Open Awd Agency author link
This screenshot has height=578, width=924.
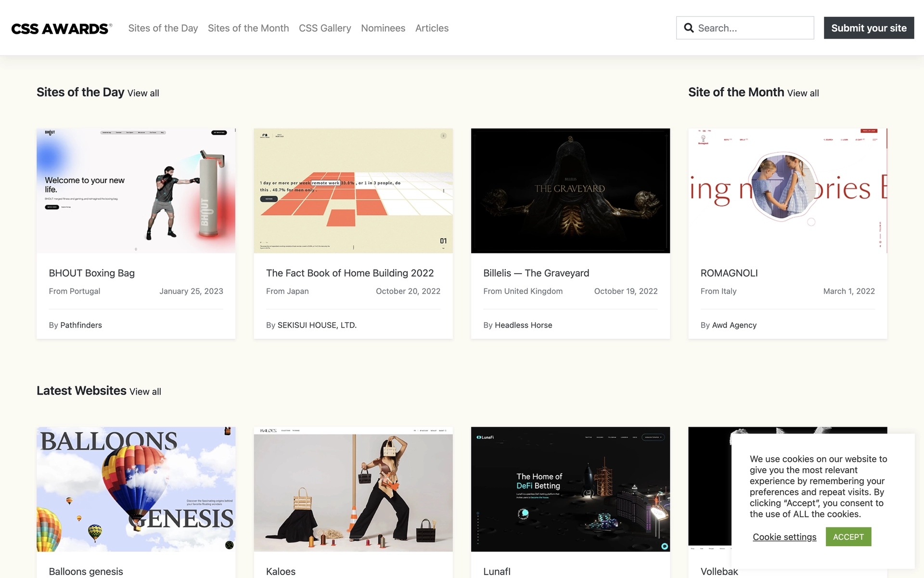point(734,325)
